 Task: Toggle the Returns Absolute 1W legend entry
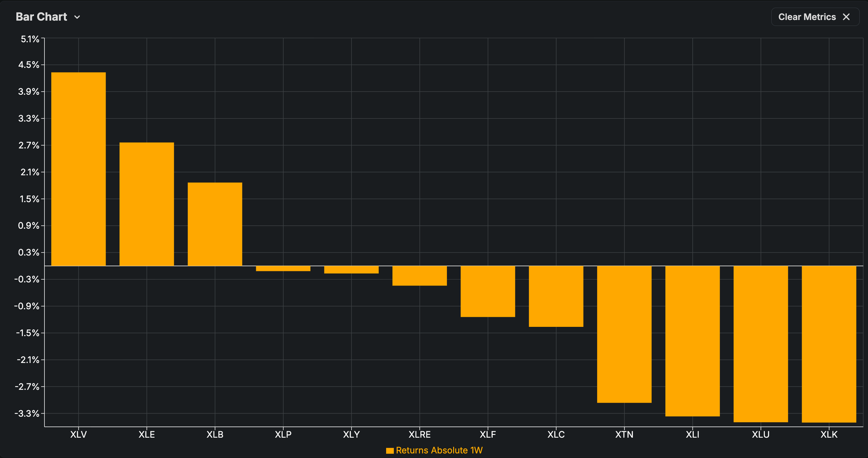434,450
